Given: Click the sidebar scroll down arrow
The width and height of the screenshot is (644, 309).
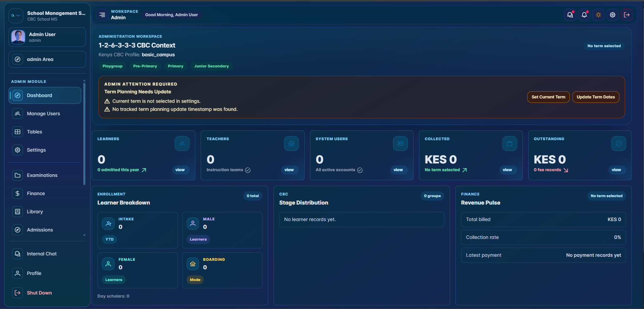Looking at the screenshot, I should (x=84, y=235).
